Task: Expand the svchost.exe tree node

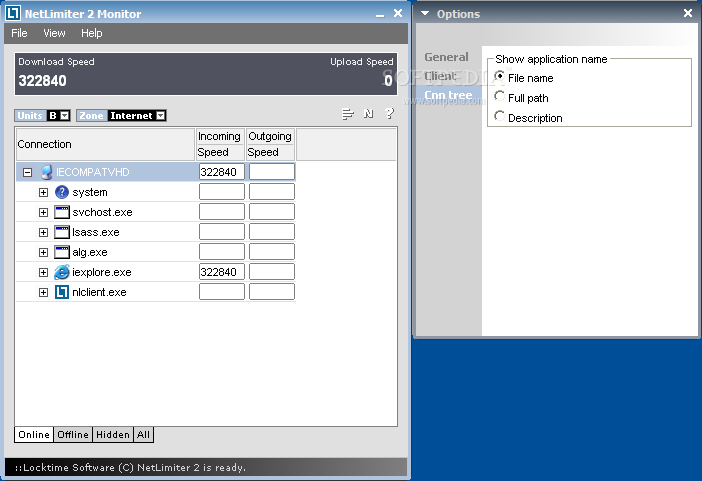Action: point(43,212)
